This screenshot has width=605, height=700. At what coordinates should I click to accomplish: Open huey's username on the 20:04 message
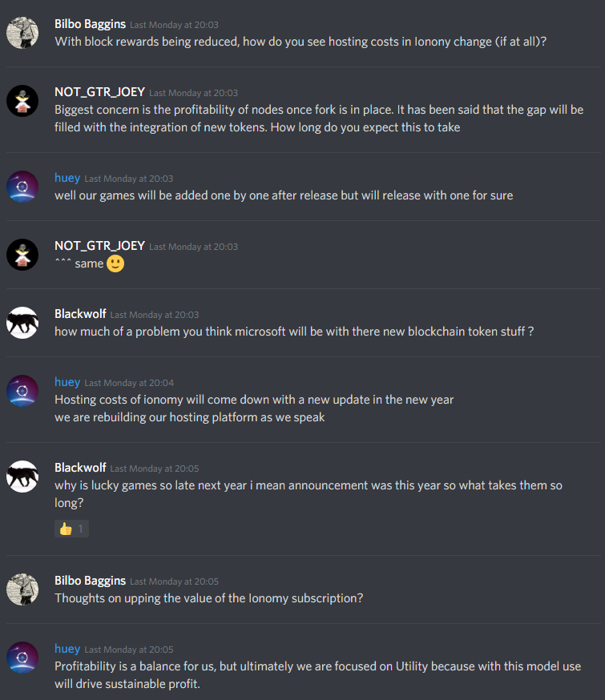pos(67,382)
